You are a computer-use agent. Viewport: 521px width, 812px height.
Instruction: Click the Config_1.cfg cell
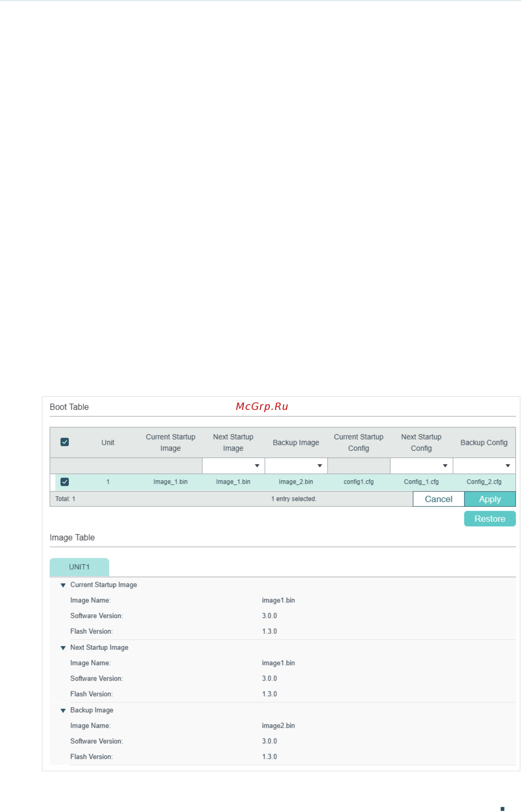point(421,481)
